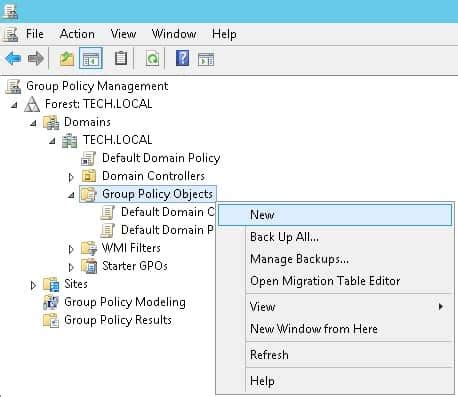Open the Window menu

(x=174, y=34)
